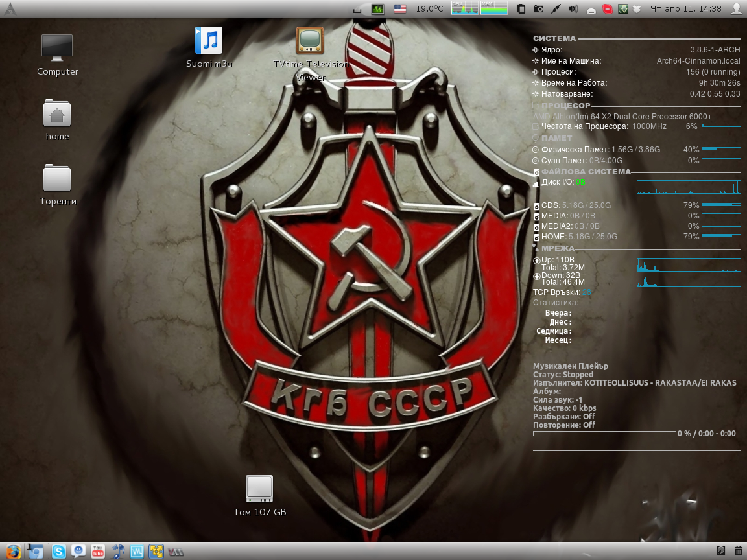Image resolution: width=747 pixels, height=560 pixels.
Task: Open the trash icon in panel
Action: [738, 551]
